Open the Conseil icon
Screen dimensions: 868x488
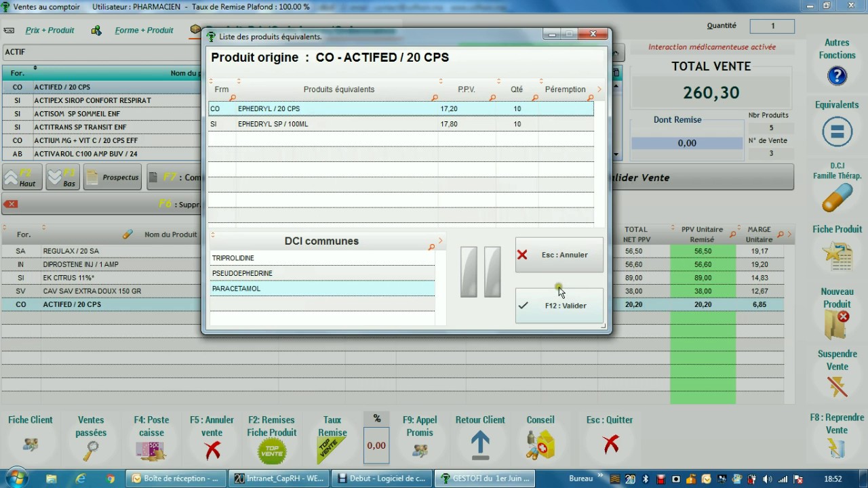[540, 445]
